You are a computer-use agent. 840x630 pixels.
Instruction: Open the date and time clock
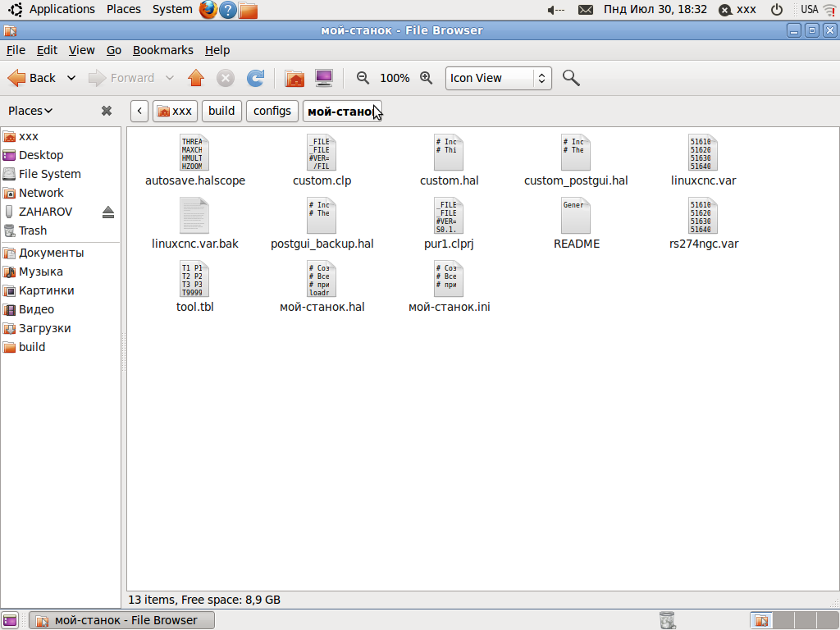coord(655,10)
